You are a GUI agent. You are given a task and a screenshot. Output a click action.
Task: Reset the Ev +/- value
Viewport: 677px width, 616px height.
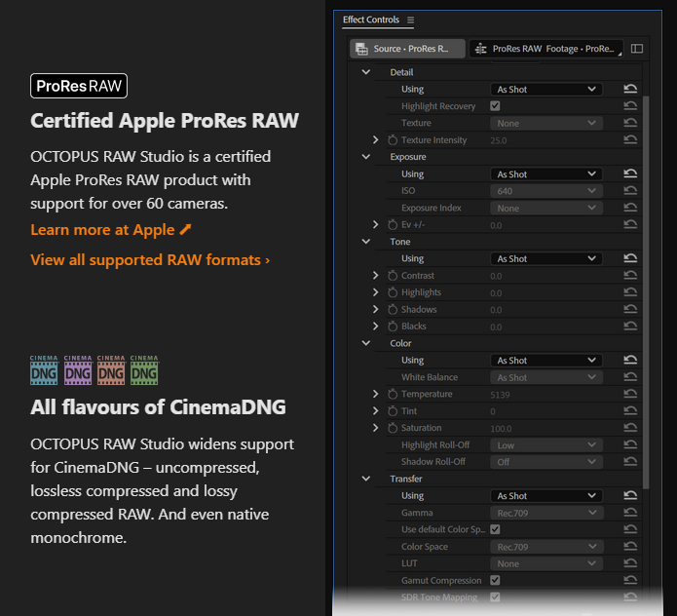(x=630, y=224)
